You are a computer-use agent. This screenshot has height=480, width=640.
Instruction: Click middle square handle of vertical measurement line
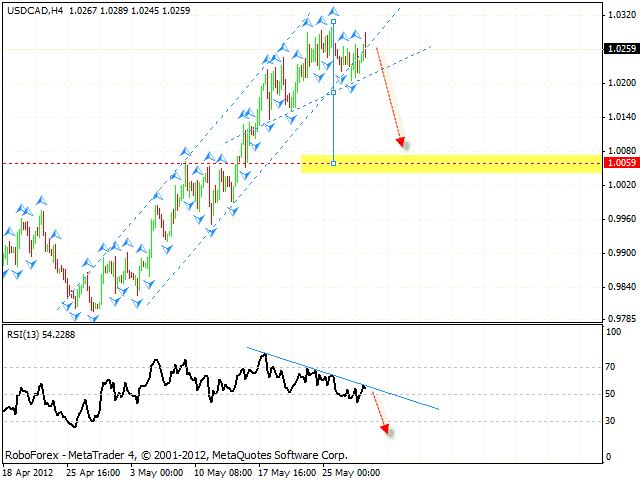(333, 92)
